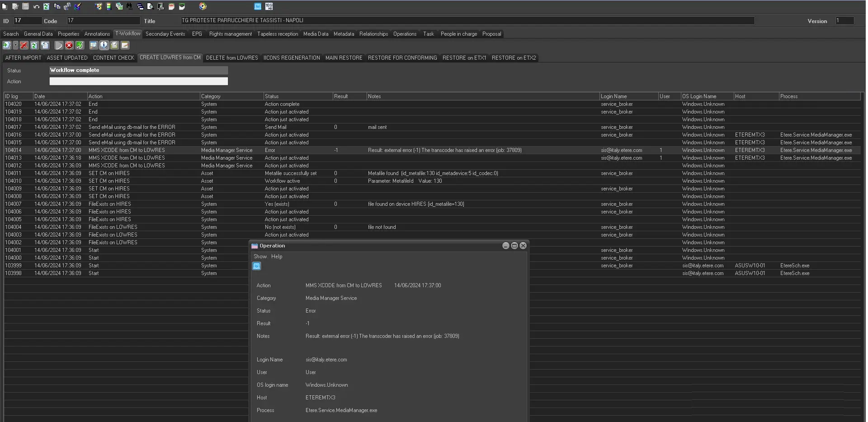Viewport: 868px width, 422px height.
Task: Open the Show menu in Operation window
Action: pos(260,256)
